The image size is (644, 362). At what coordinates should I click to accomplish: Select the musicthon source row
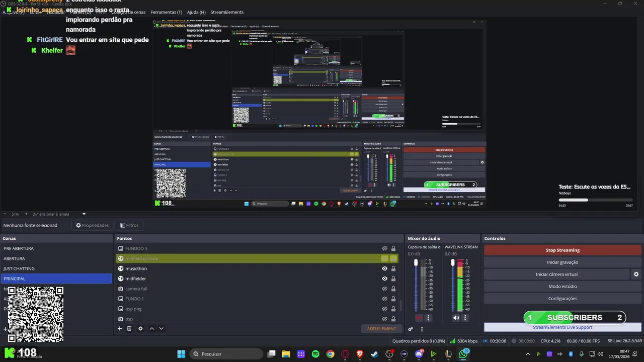(257, 268)
